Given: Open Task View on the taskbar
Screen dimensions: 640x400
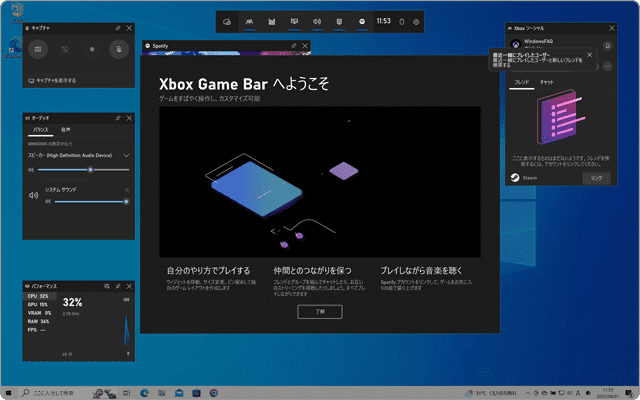Looking at the screenshot, I should click(x=127, y=393).
